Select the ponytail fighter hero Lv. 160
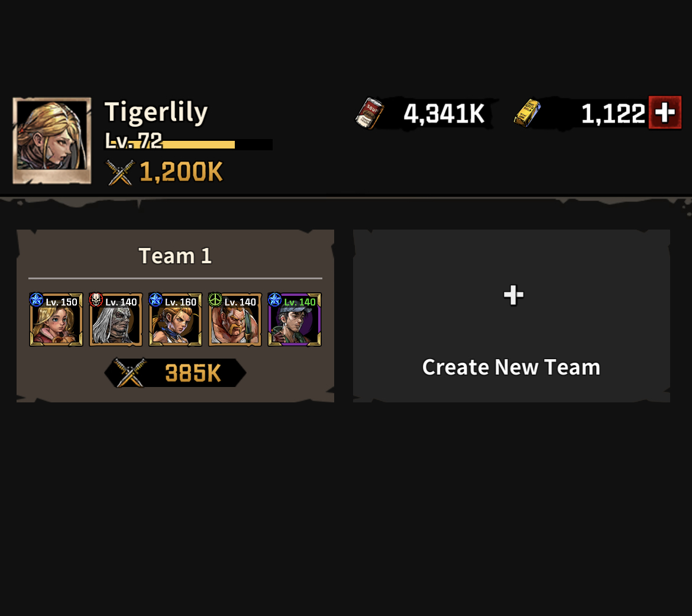This screenshot has height=616, width=692. (x=175, y=320)
